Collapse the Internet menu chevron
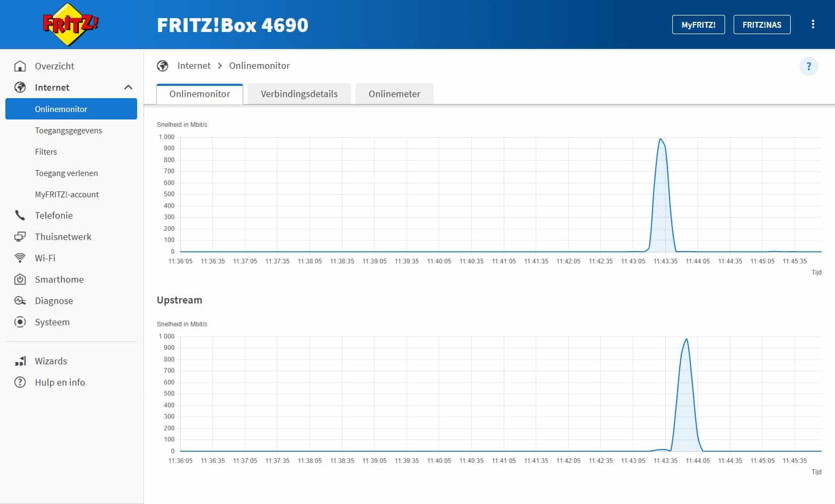This screenshot has width=835, height=504. coord(128,87)
